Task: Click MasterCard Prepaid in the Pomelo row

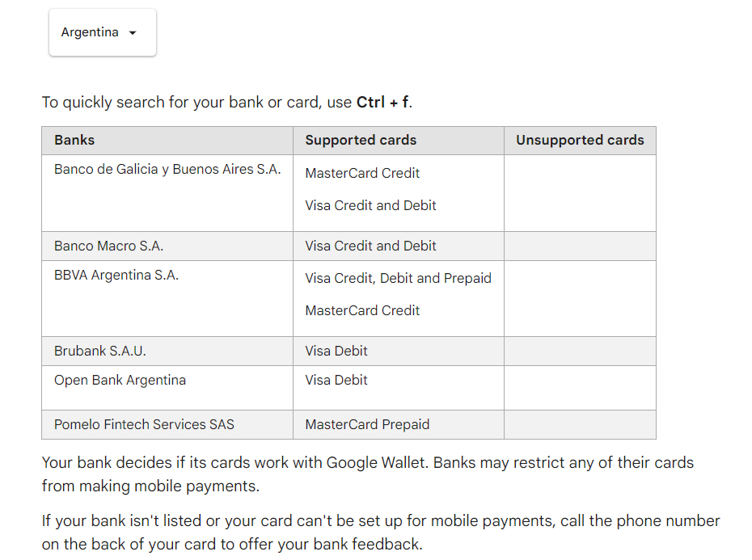Action: [x=367, y=424]
